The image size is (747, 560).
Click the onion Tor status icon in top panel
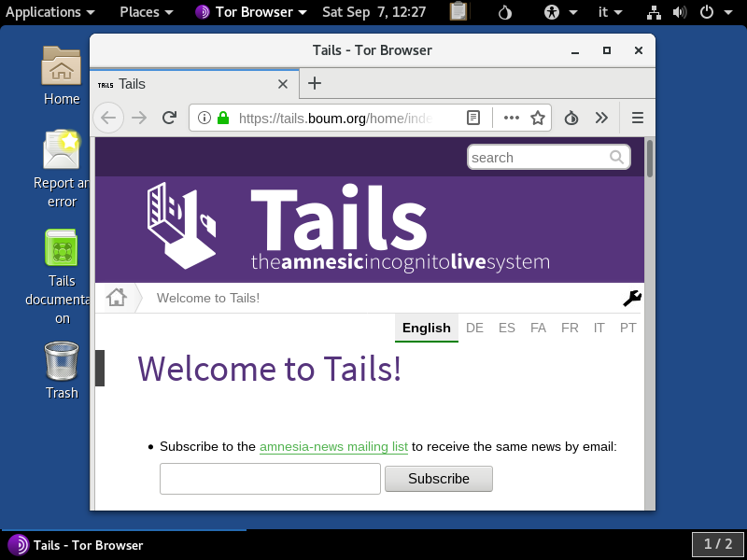click(505, 12)
